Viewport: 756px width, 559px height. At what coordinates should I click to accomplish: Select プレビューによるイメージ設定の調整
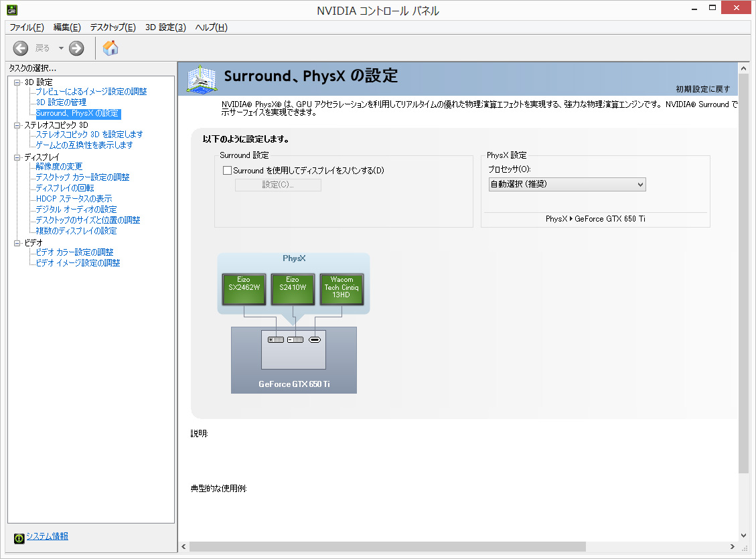point(91,92)
